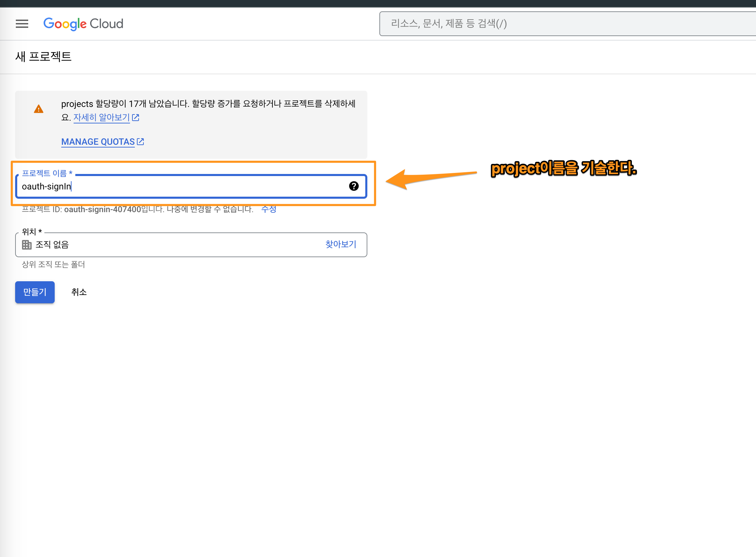
Task: Click the 만들기 button to create project
Action: point(35,292)
